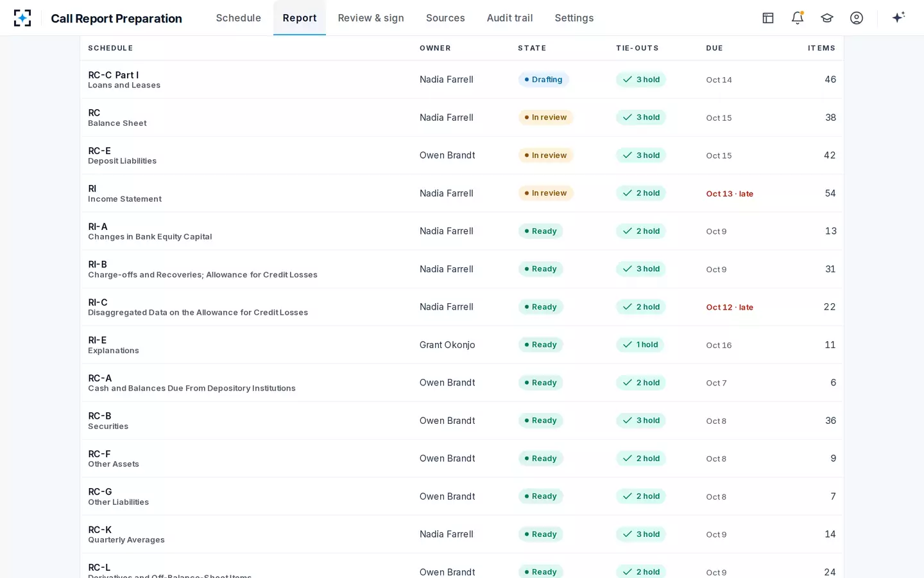Select owner Nadia Farrell in RC-K row

[447, 534]
